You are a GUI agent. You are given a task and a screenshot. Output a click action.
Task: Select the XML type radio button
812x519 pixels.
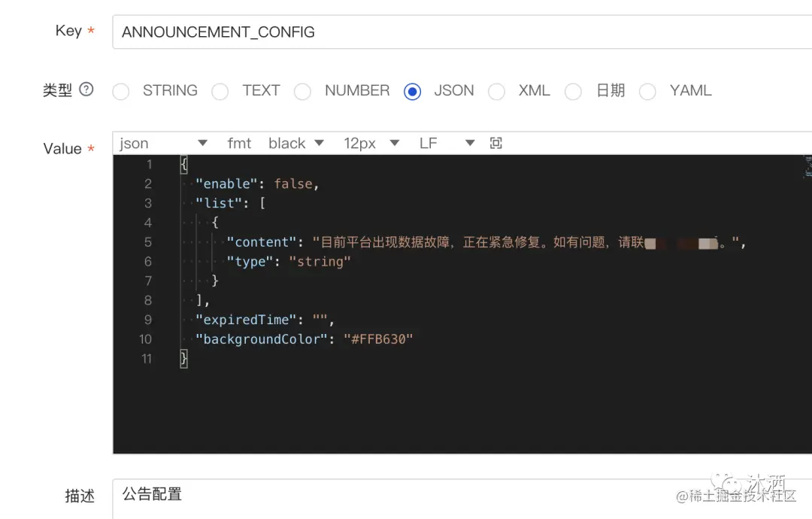pyautogui.click(x=496, y=92)
